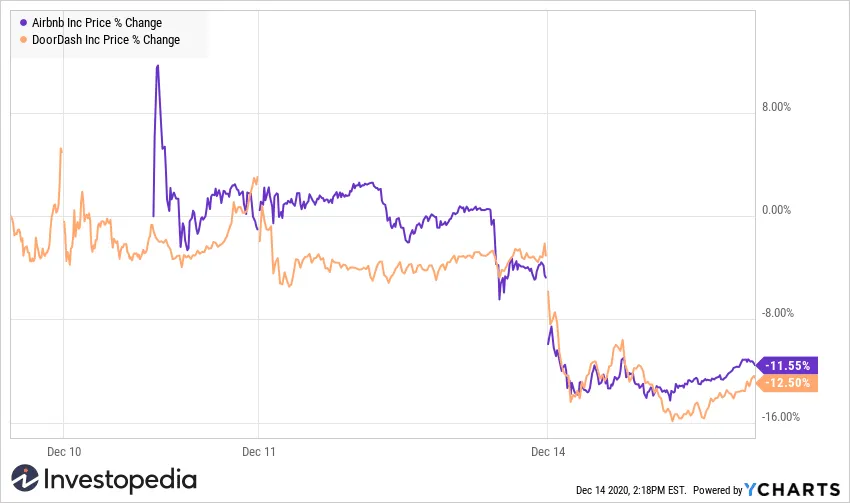Click the -8.00% axis label
The image size is (850, 503).
(x=777, y=313)
